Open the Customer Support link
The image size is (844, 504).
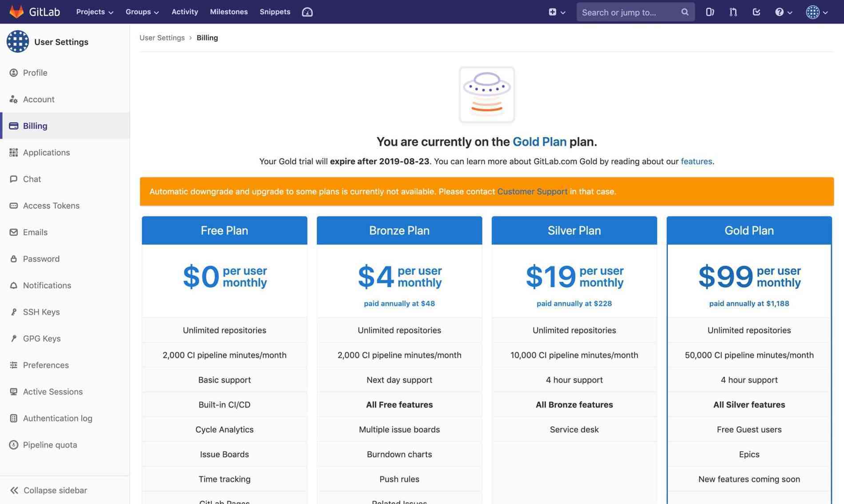coord(532,191)
